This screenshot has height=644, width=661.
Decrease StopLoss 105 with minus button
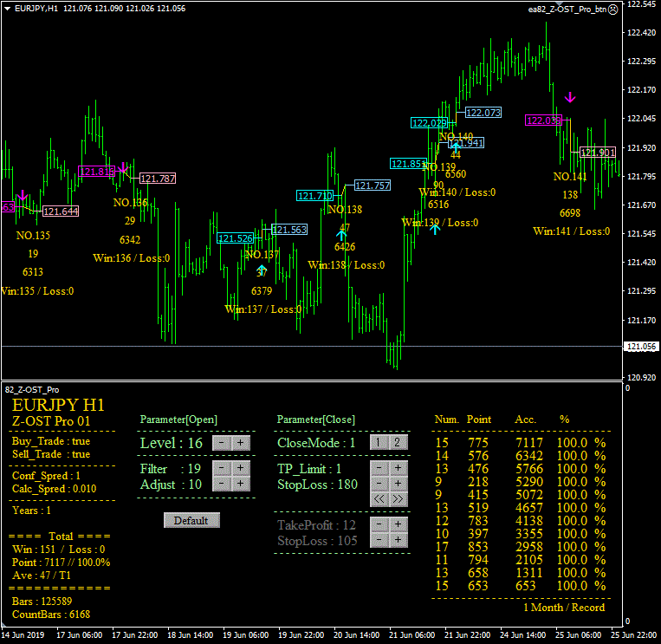(379, 540)
